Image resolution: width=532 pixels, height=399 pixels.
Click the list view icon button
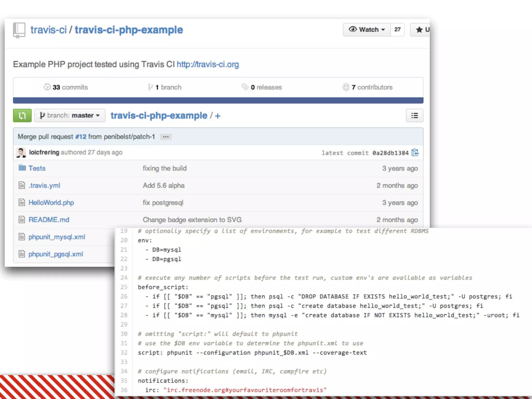click(414, 115)
